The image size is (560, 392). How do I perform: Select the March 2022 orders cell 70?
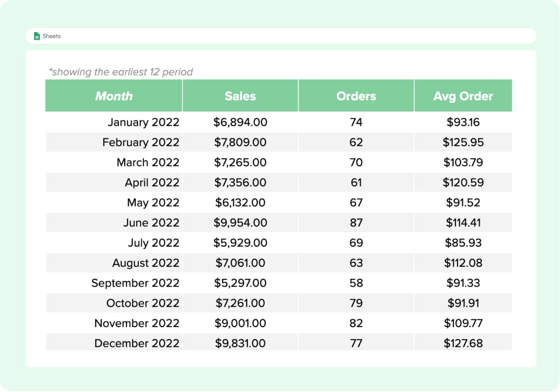pyautogui.click(x=356, y=162)
